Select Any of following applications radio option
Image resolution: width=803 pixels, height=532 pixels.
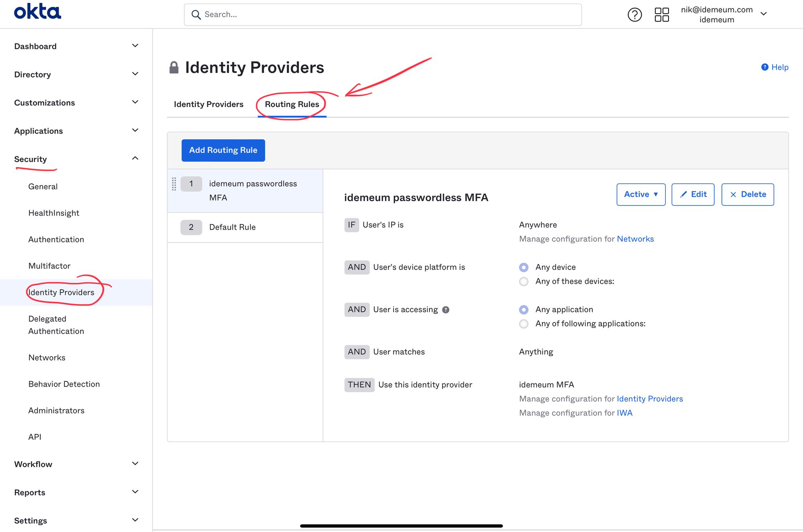524,324
